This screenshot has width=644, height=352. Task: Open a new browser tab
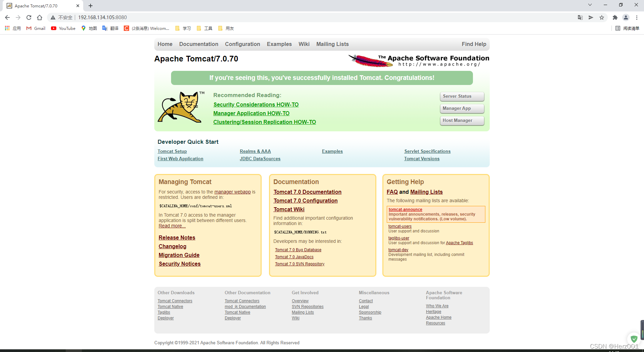pos(91,6)
